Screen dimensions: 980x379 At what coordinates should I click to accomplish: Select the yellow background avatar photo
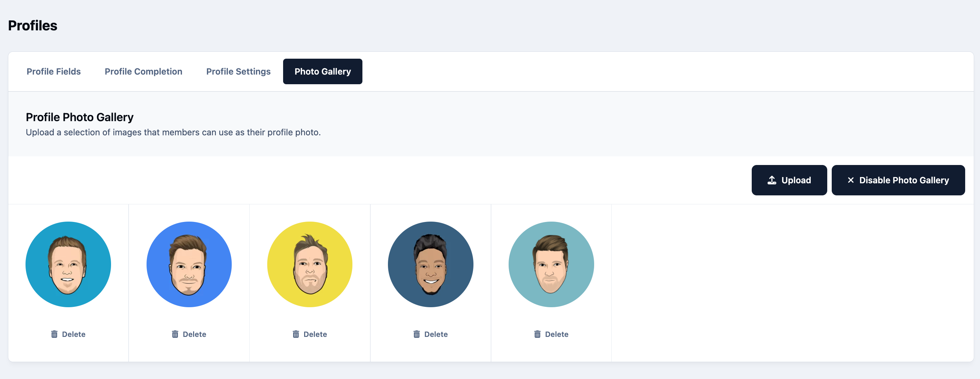coord(310,264)
